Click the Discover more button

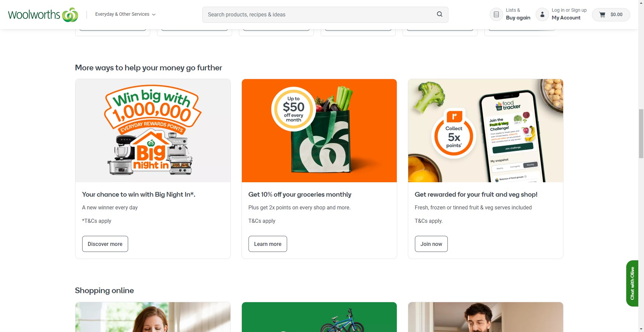[105, 244]
